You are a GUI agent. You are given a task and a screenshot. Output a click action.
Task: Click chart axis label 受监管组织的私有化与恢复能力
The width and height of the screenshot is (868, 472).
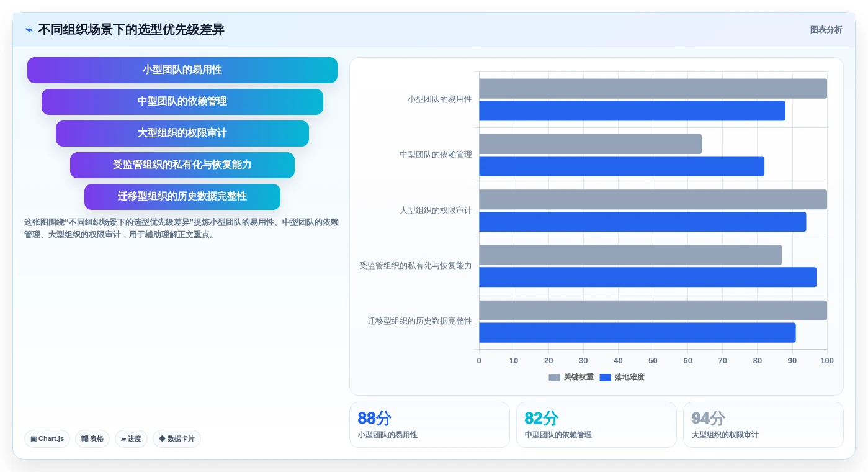[416, 266]
